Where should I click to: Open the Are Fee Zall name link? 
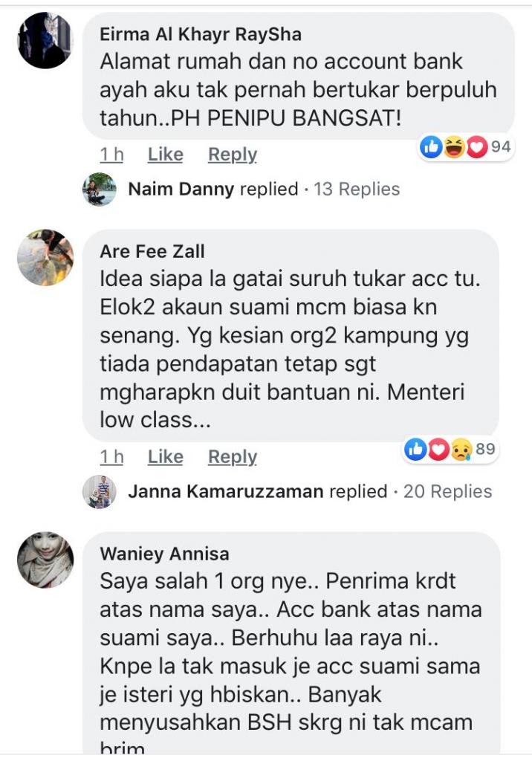[x=152, y=251]
